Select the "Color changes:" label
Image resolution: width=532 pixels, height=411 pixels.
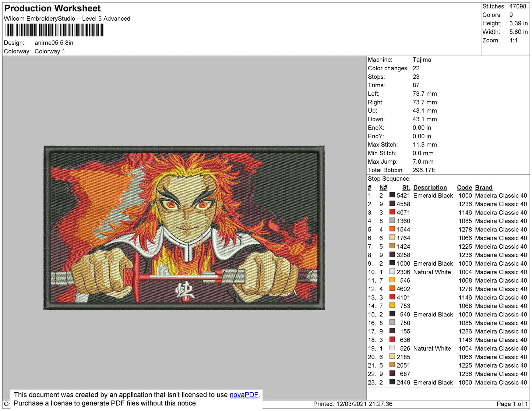click(x=388, y=68)
